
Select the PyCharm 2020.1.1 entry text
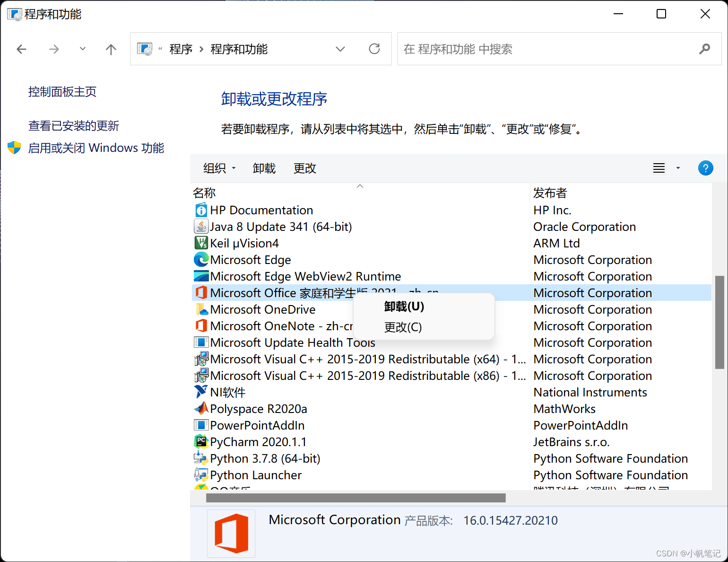point(259,442)
